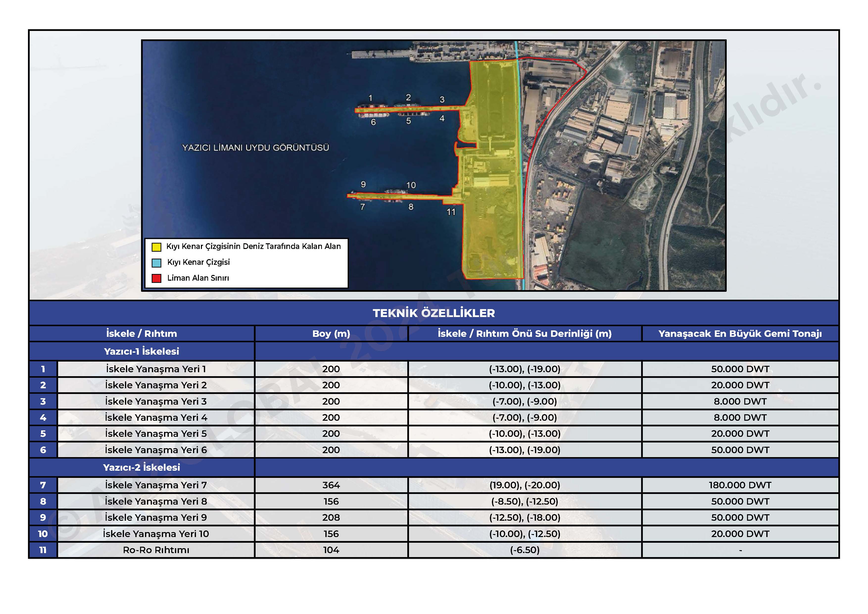Select the cell 'İskele Yanaşma Yeri 1'
This screenshot has width=868, height=614.
tap(156, 369)
